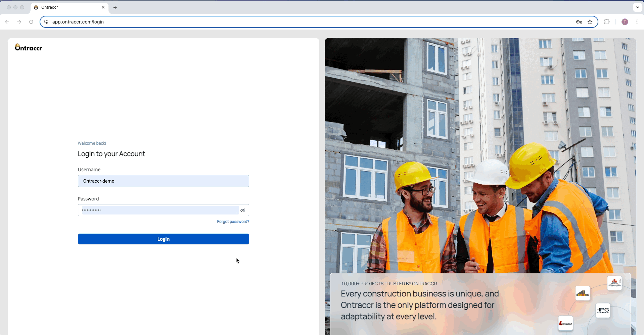Image resolution: width=644 pixels, height=335 pixels.
Task: Open the Extensions puzzle icon
Action: tap(607, 22)
